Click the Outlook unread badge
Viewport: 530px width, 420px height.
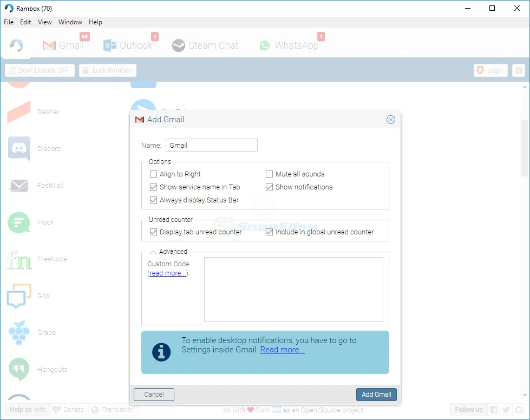pyautogui.click(x=155, y=36)
